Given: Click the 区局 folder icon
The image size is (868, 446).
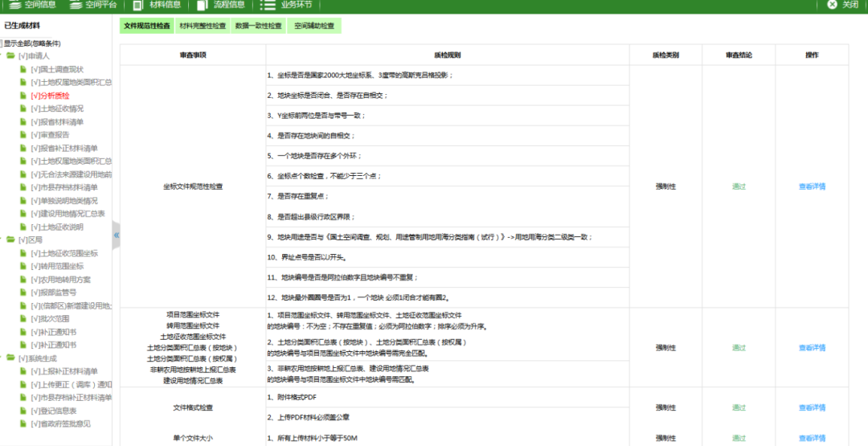Looking at the screenshot, I should (x=10, y=239).
